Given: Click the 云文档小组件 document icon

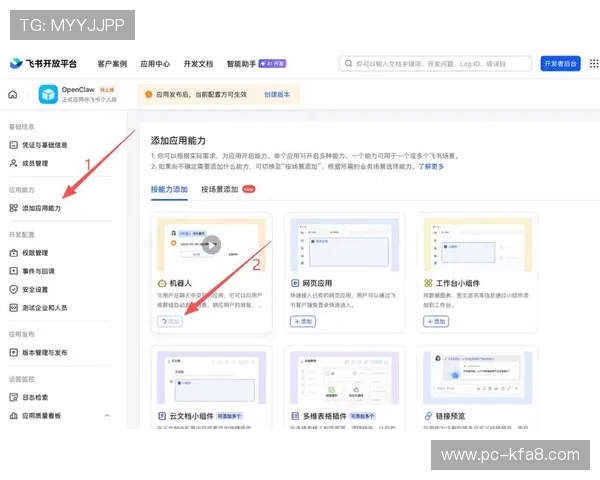Looking at the screenshot, I should [x=162, y=416].
